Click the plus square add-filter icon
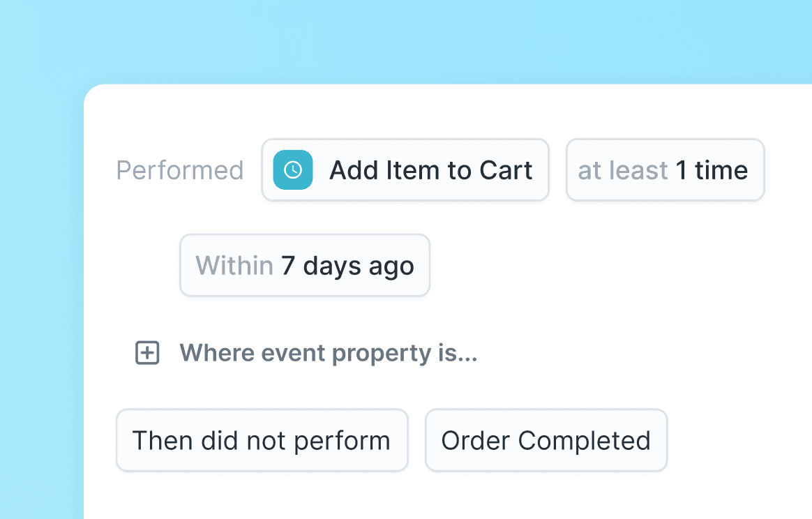The height and width of the screenshot is (519, 812). 147,353
